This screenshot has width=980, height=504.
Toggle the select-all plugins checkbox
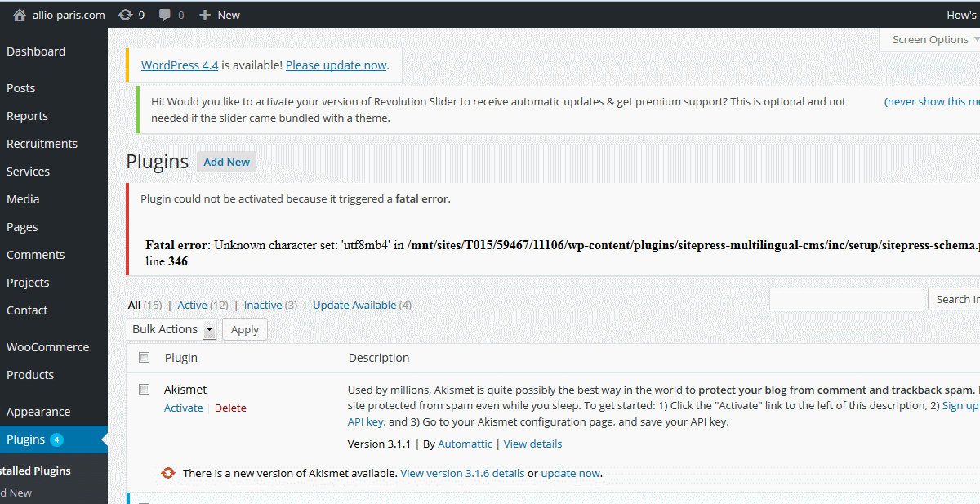click(x=145, y=358)
